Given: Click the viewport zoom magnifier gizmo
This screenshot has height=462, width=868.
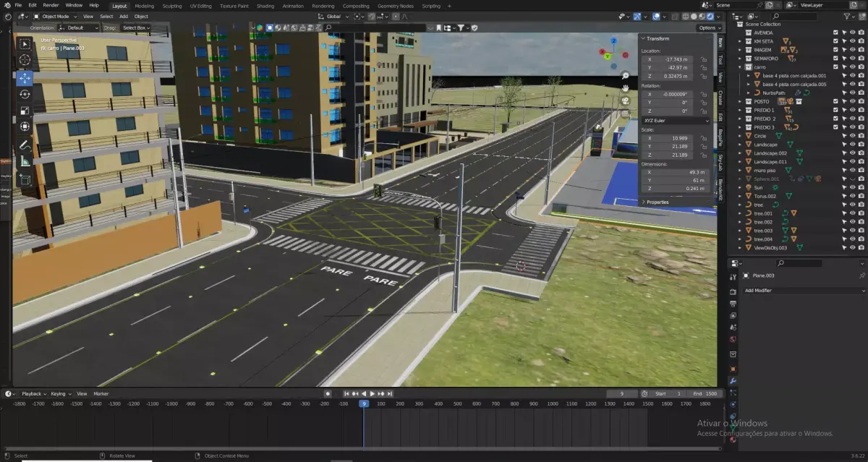Looking at the screenshot, I should (625, 75).
